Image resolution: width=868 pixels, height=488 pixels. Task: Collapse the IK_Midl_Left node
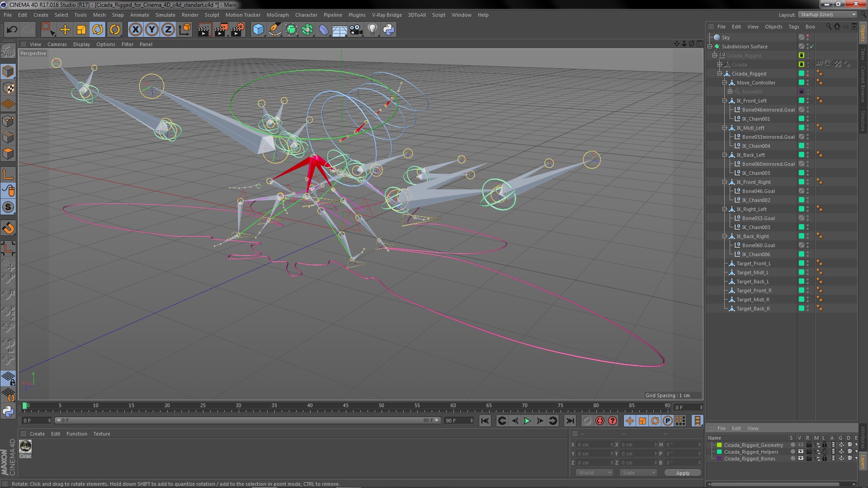pyautogui.click(x=725, y=128)
